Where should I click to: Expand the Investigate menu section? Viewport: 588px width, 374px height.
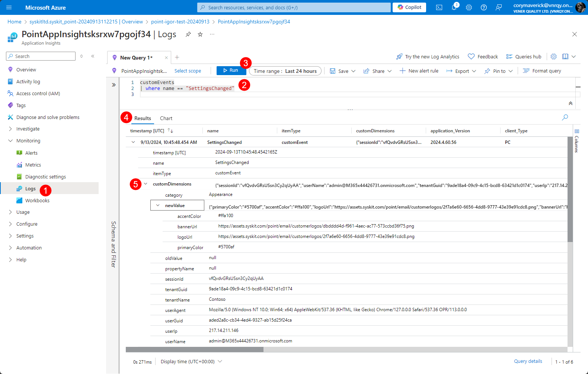[x=28, y=129]
